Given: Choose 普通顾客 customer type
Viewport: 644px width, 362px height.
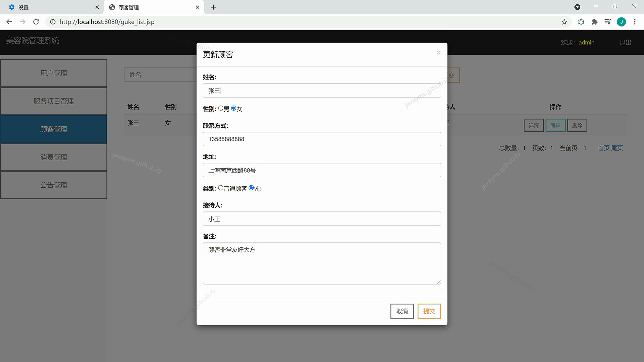Looking at the screenshot, I should 221,188.
